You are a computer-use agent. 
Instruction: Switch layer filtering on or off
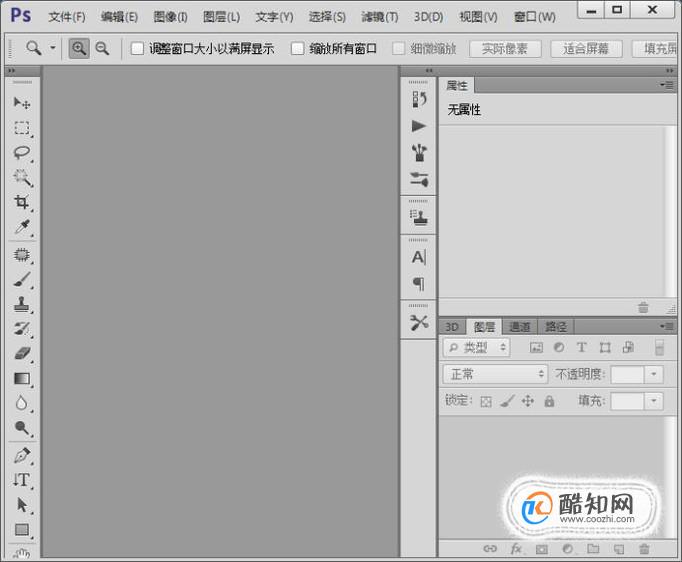click(x=659, y=348)
